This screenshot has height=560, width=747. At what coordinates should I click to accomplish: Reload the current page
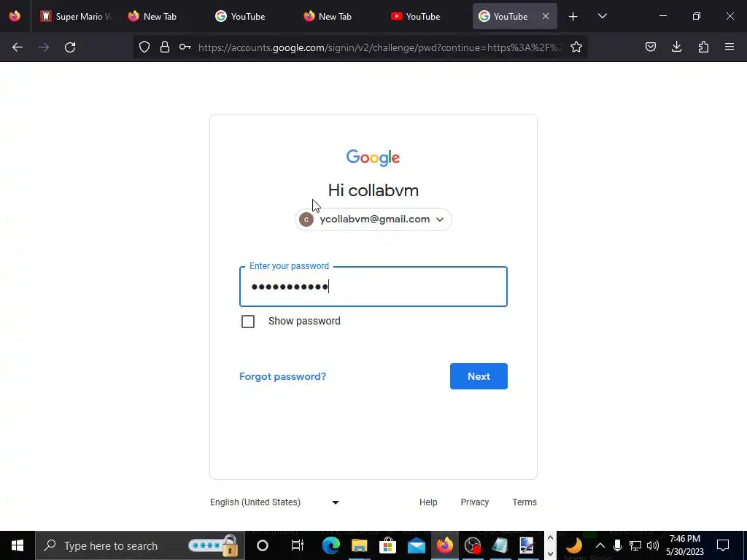70,47
